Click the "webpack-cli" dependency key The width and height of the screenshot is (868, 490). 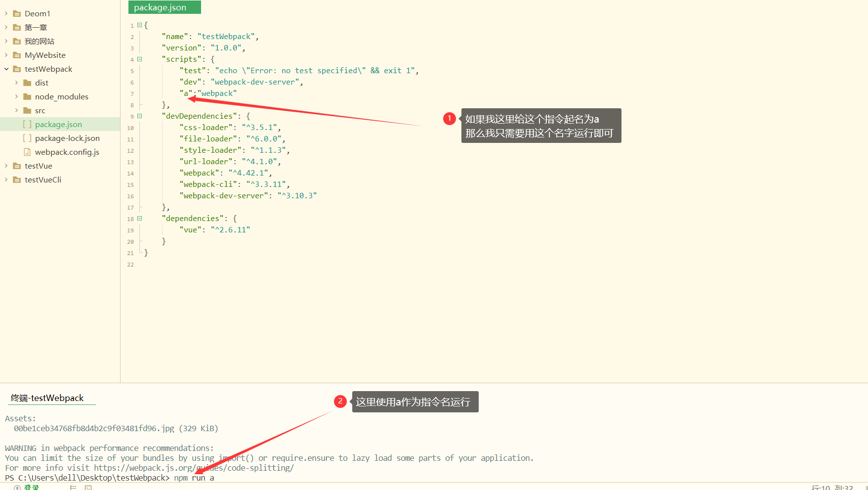point(208,184)
